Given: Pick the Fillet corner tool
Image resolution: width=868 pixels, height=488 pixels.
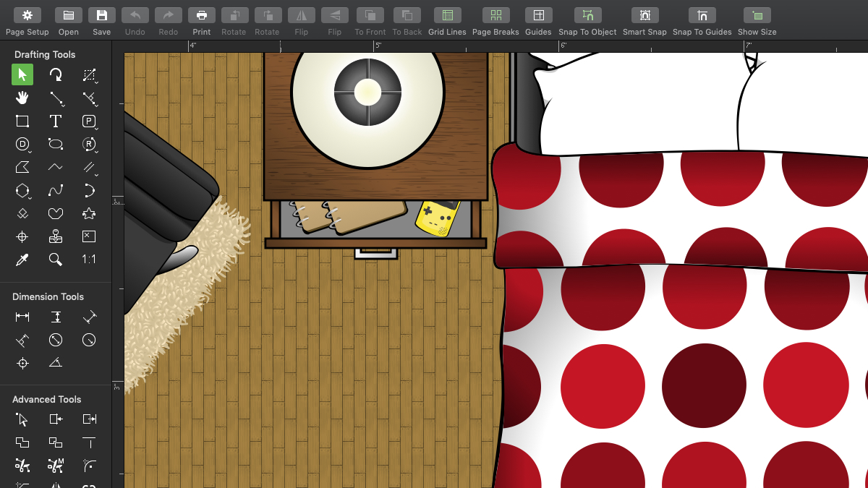Looking at the screenshot, I should pos(89,465).
